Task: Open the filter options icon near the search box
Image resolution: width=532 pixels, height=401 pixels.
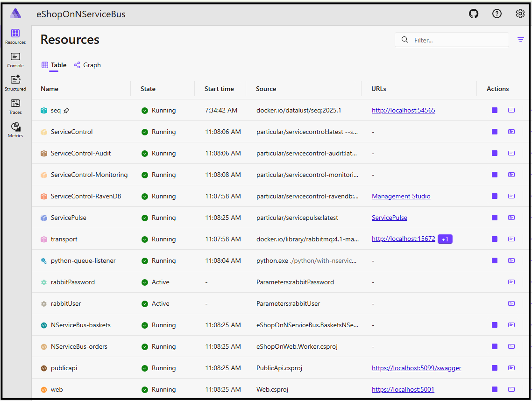Action: click(520, 40)
